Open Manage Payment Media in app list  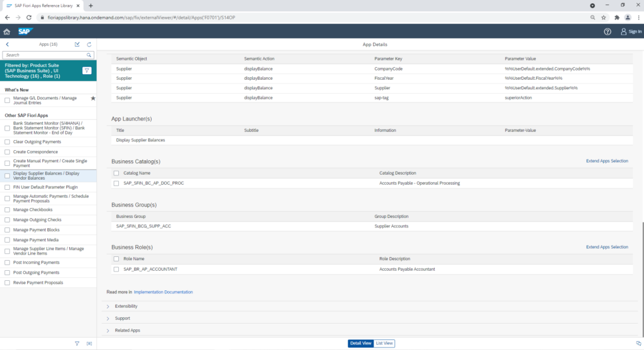pos(48,240)
